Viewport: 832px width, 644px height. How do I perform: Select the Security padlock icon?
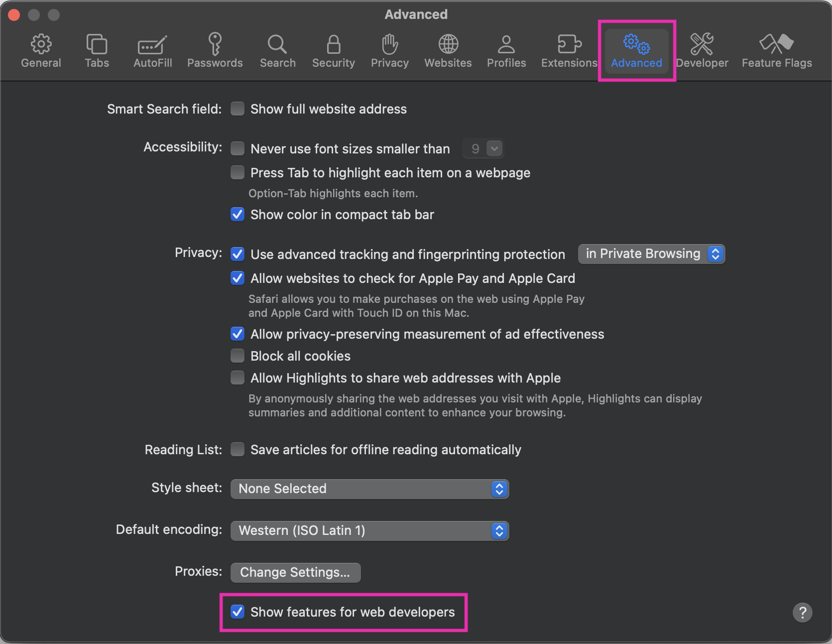click(x=334, y=44)
